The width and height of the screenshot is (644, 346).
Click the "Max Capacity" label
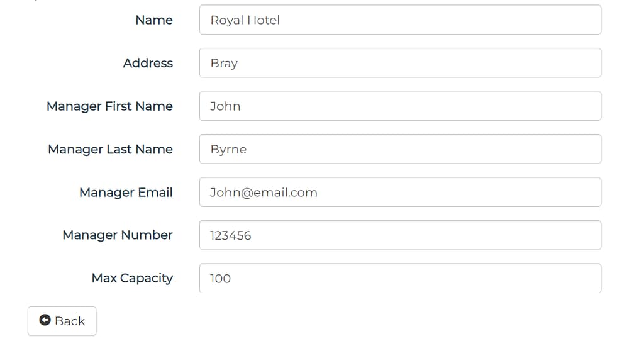132,278
